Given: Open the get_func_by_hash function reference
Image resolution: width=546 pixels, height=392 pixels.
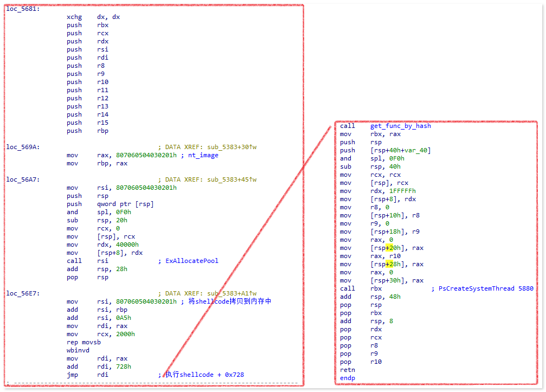Looking at the screenshot, I should click(x=401, y=126).
